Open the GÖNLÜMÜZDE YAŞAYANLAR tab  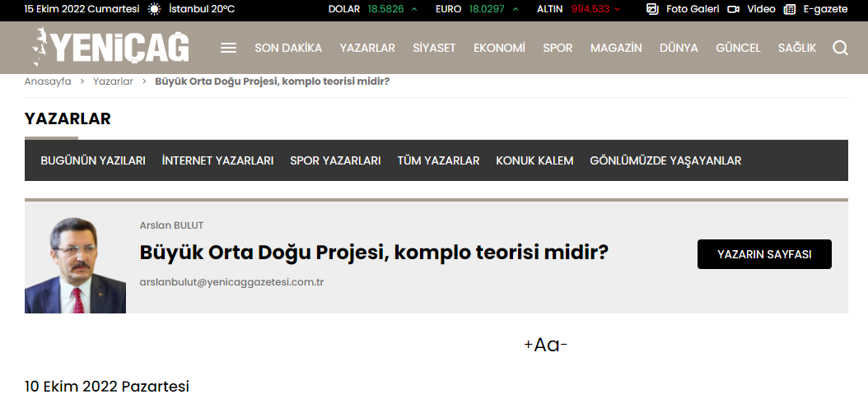point(665,160)
